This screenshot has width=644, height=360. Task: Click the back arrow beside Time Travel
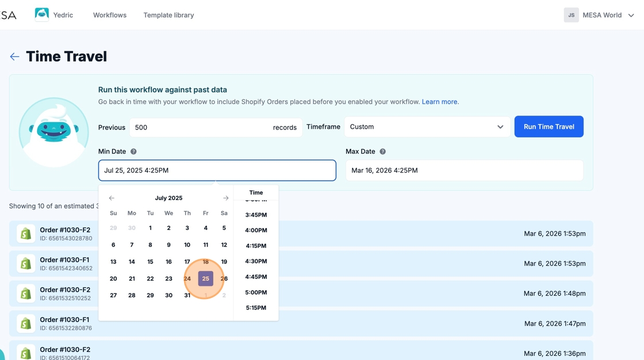14,56
